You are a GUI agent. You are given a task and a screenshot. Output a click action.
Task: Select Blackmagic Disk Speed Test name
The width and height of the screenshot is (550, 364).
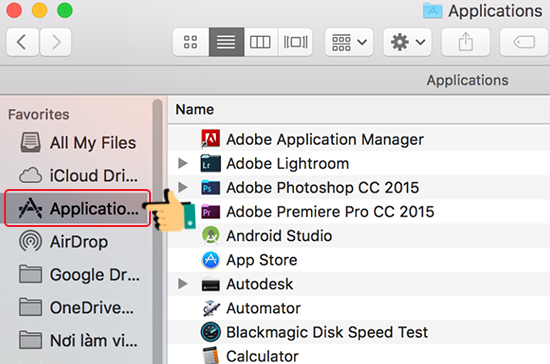pyautogui.click(x=327, y=332)
